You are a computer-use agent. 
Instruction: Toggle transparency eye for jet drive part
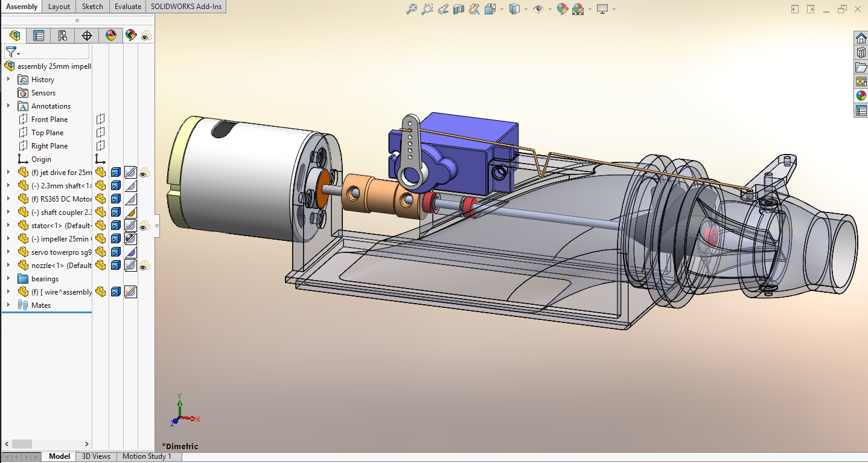coord(144,173)
